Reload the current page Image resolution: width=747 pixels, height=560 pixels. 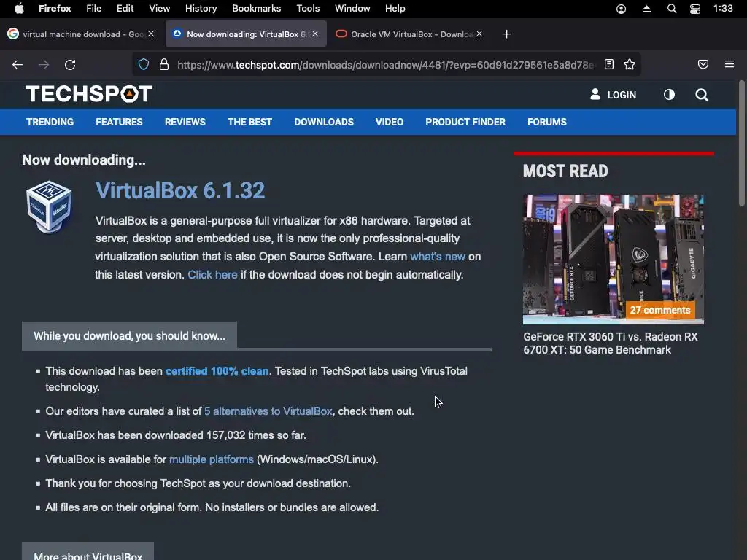(70, 65)
